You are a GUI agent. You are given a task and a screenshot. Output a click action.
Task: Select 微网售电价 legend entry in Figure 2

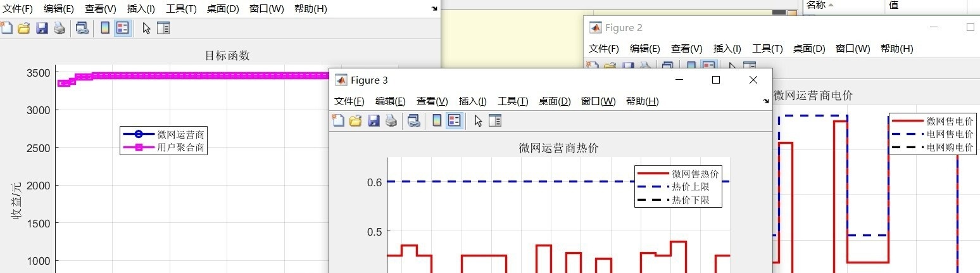click(x=933, y=121)
